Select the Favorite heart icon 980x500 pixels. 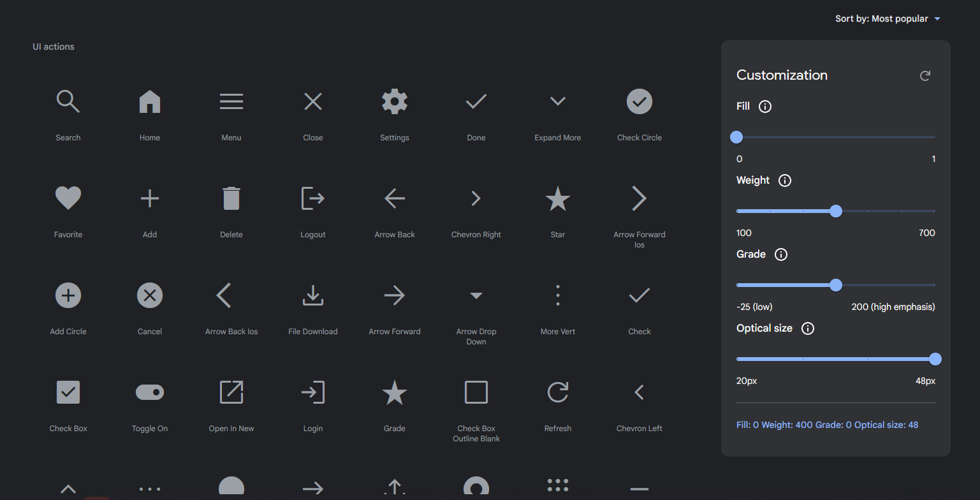tap(68, 198)
